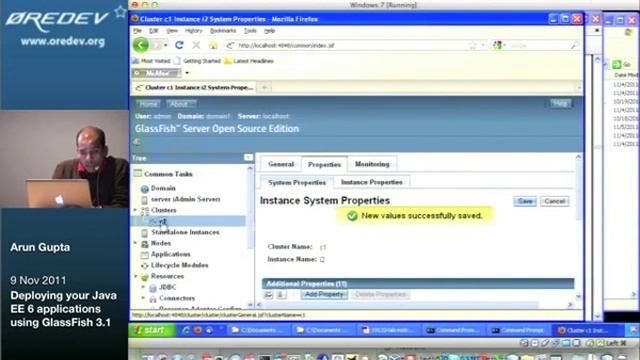The width and height of the screenshot is (640, 360).
Task: Open the Edit menu in Firefox
Action: pos(153,31)
